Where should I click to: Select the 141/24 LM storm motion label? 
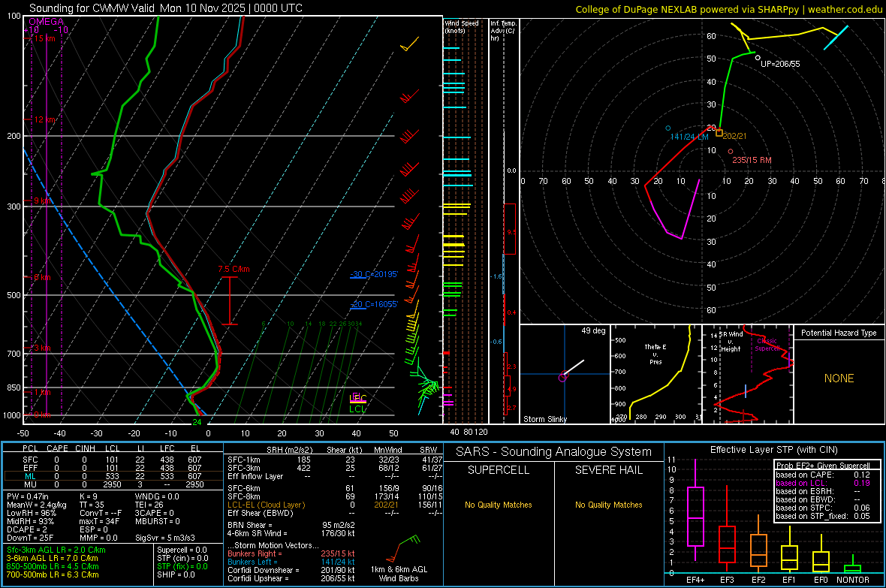(x=689, y=137)
